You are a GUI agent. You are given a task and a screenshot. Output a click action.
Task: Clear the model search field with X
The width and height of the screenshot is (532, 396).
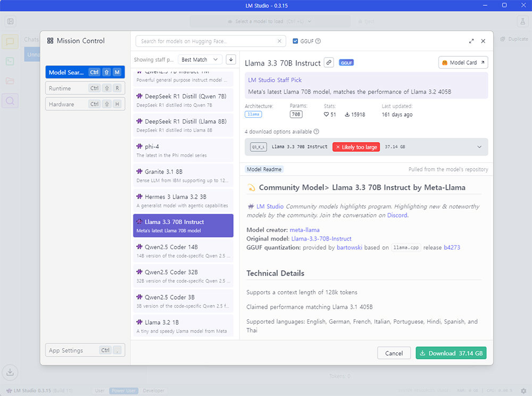pos(280,41)
